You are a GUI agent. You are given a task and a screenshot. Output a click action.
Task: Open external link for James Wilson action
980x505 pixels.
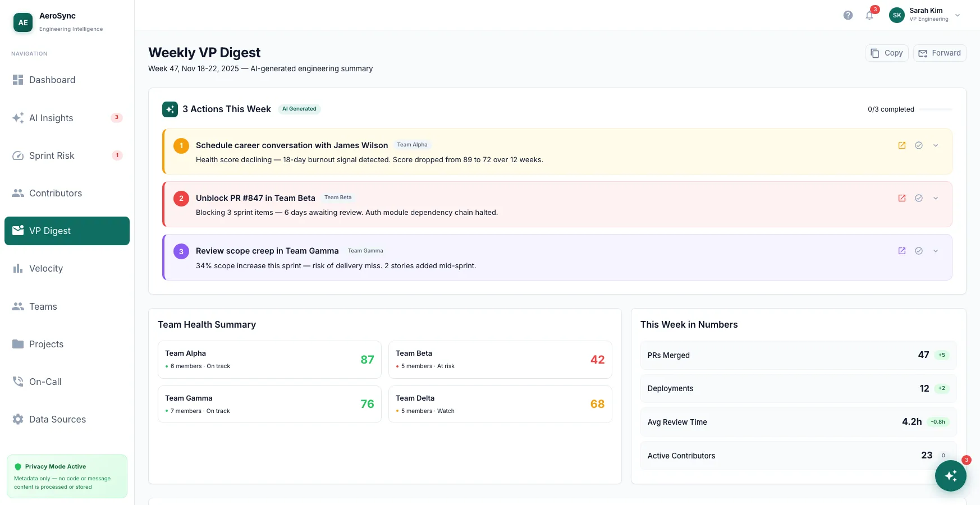tap(902, 145)
